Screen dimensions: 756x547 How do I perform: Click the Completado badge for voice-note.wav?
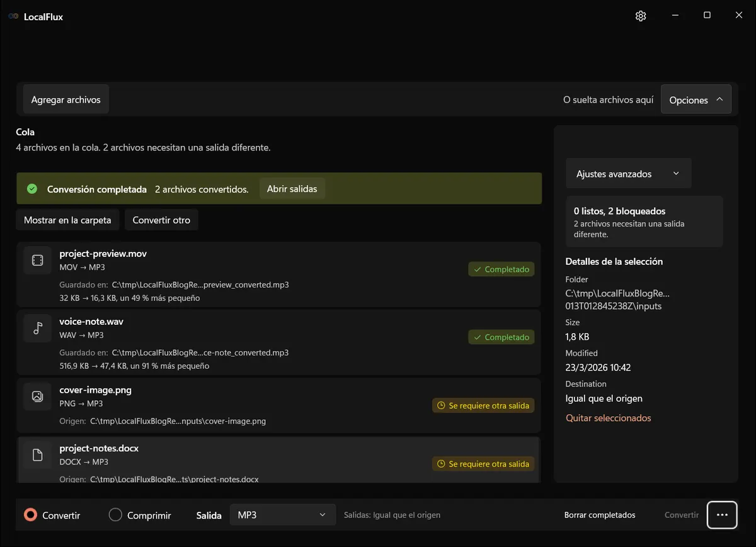click(x=501, y=337)
